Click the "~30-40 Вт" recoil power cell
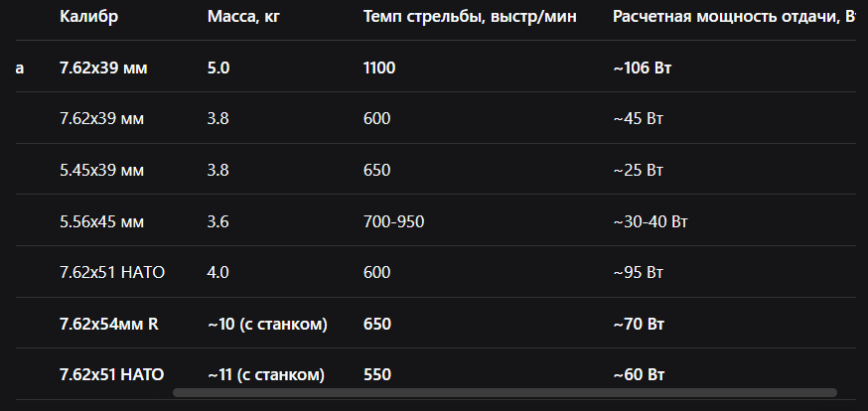 tap(651, 221)
